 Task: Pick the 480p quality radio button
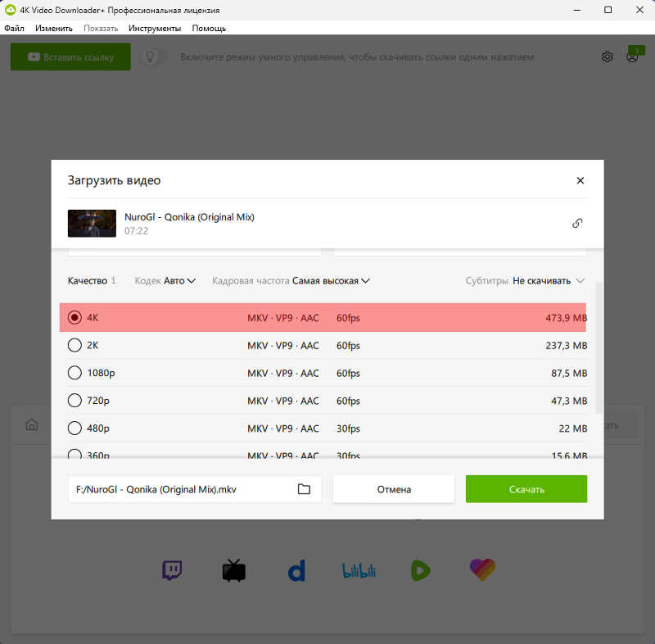coord(75,428)
